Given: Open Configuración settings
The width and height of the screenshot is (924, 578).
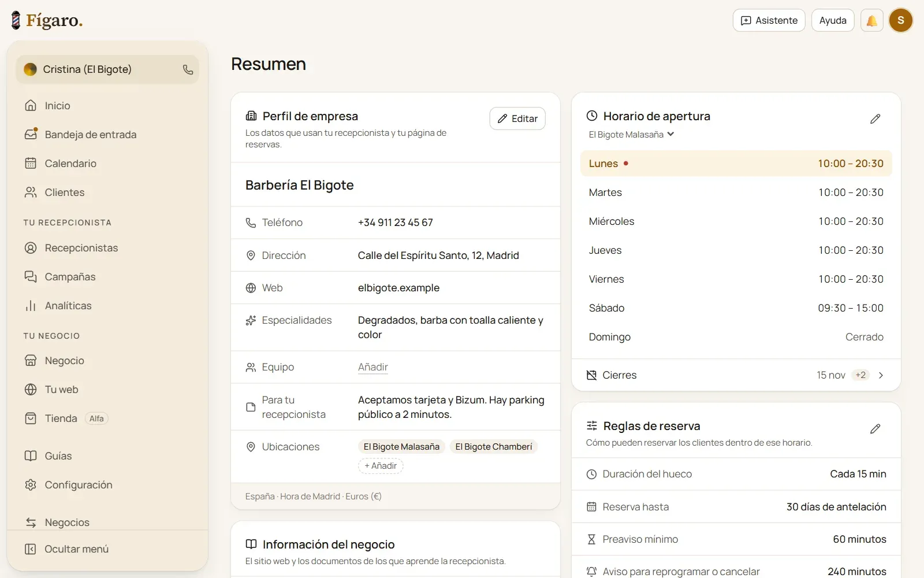Looking at the screenshot, I should point(107,485).
